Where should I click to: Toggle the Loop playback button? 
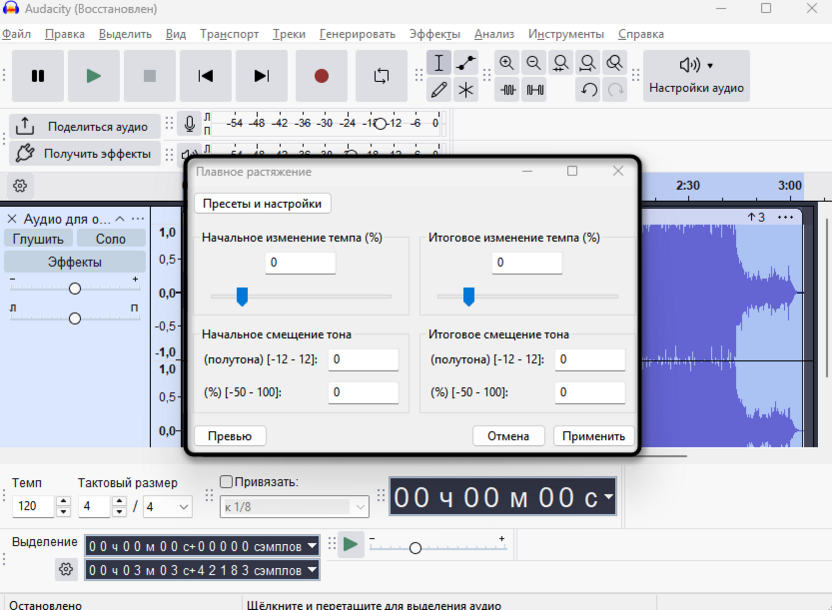coord(381,76)
